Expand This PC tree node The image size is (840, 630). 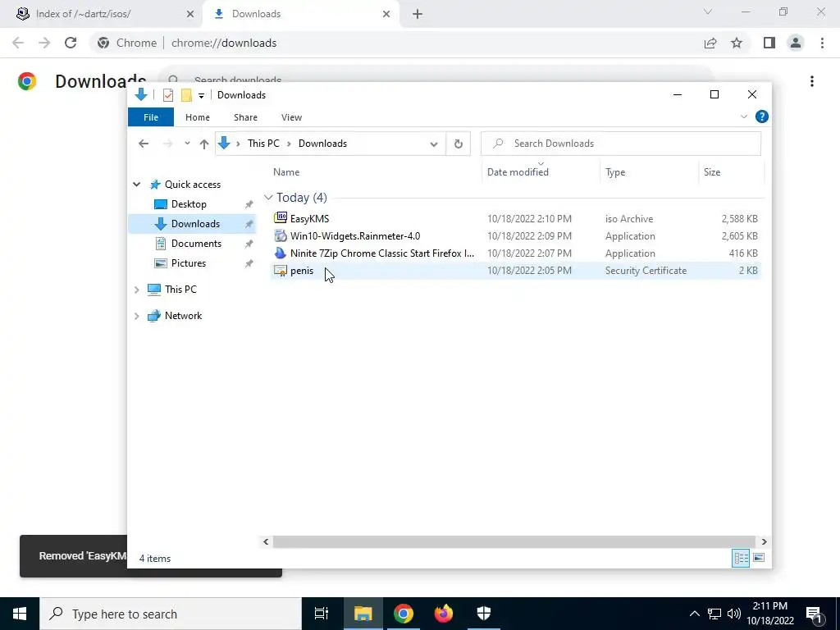137,290
